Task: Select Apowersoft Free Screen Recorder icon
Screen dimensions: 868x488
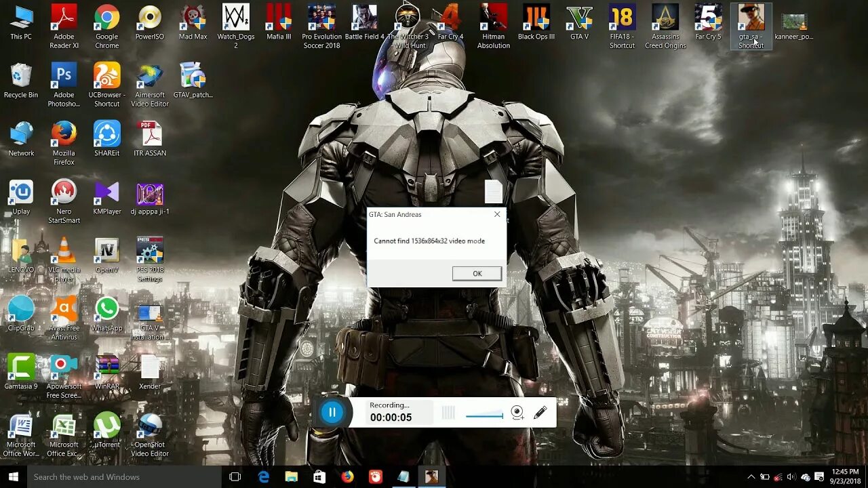Action: pyautogui.click(x=64, y=376)
